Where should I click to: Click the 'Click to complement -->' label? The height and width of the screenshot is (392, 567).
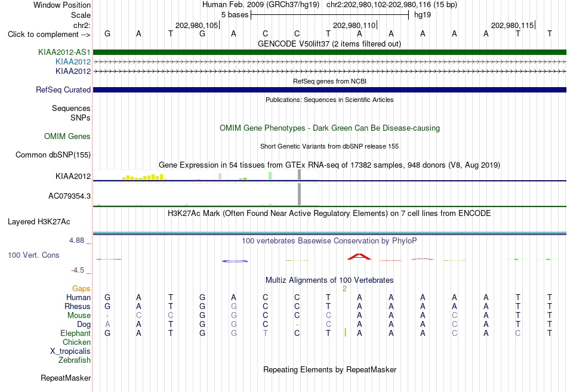click(49, 35)
